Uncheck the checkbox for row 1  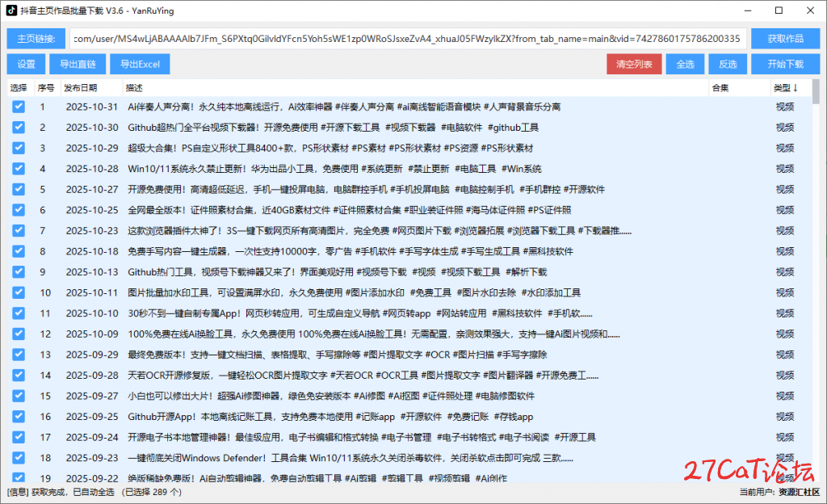(18, 107)
